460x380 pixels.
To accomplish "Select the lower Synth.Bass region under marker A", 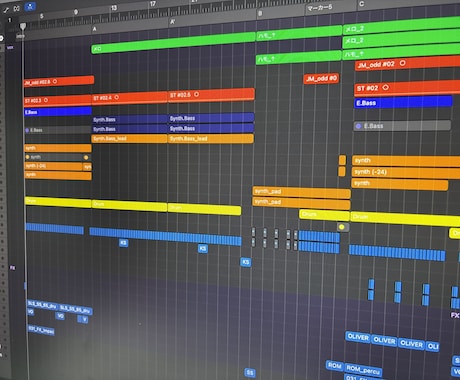I will pyautogui.click(x=129, y=129).
